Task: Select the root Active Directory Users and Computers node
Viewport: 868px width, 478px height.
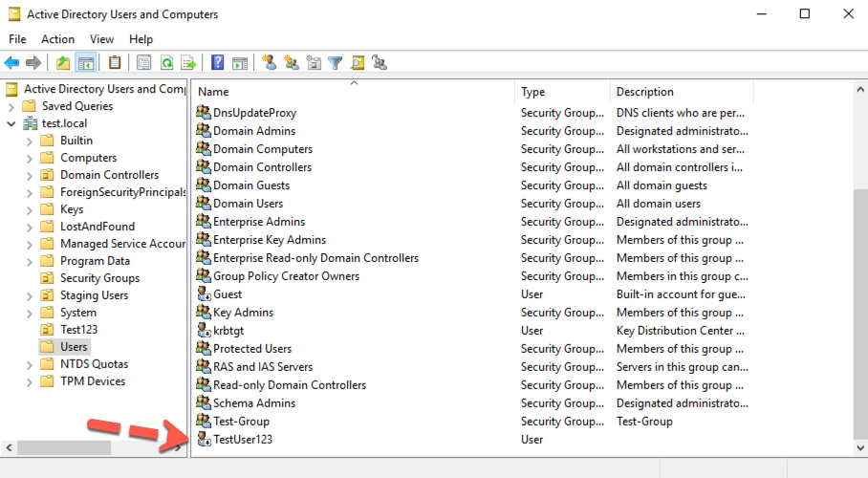Action: 104,89
